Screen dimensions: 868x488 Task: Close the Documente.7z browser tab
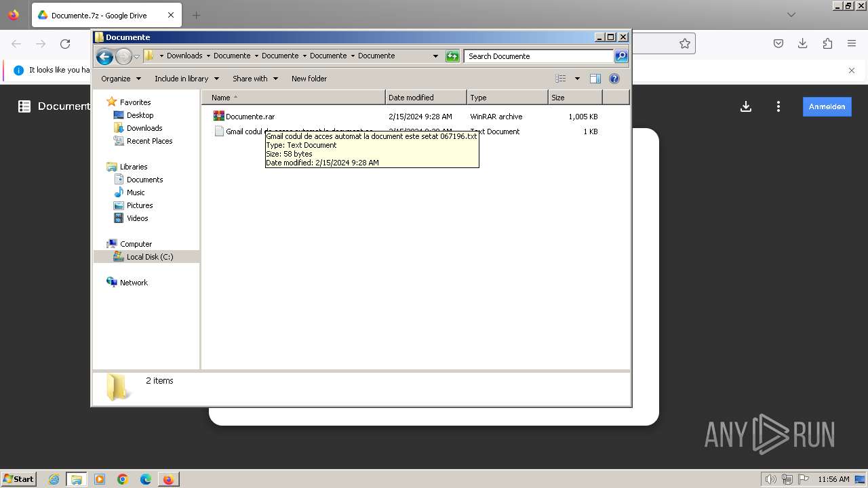(170, 15)
